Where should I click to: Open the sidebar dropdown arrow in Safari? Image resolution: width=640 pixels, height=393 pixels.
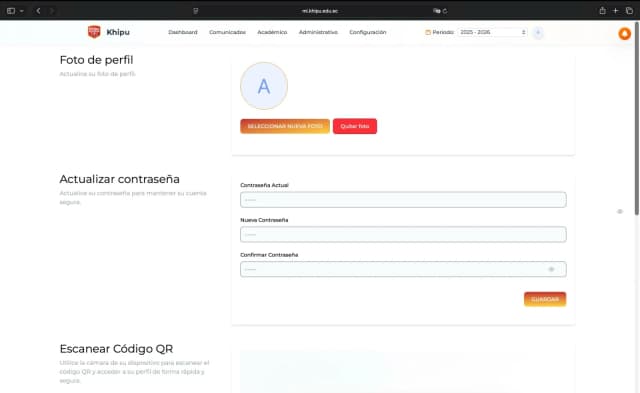click(22, 11)
